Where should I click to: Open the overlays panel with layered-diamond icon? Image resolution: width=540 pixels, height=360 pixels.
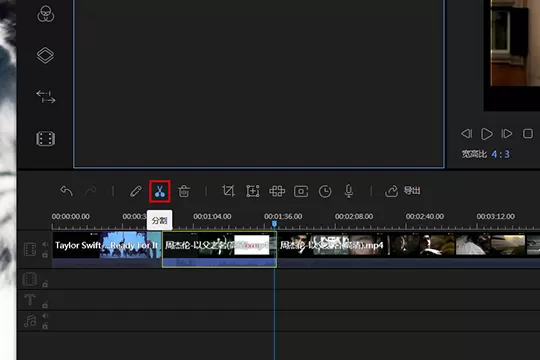45,55
